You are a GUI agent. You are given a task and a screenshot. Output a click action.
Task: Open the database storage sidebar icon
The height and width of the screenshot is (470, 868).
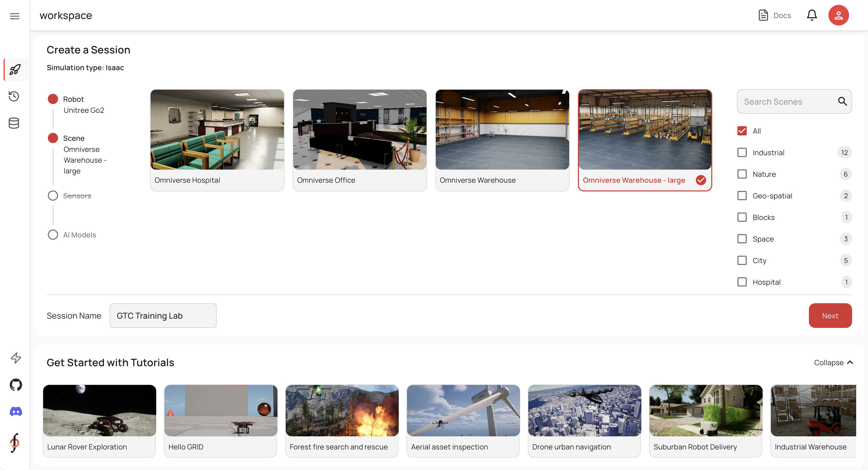coord(14,123)
